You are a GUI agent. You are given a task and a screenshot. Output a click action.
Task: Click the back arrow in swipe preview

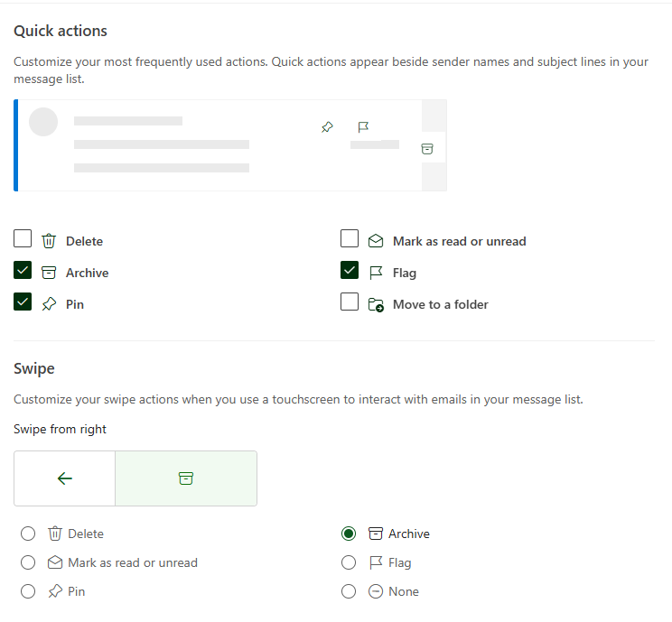pyautogui.click(x=65, y=478)
